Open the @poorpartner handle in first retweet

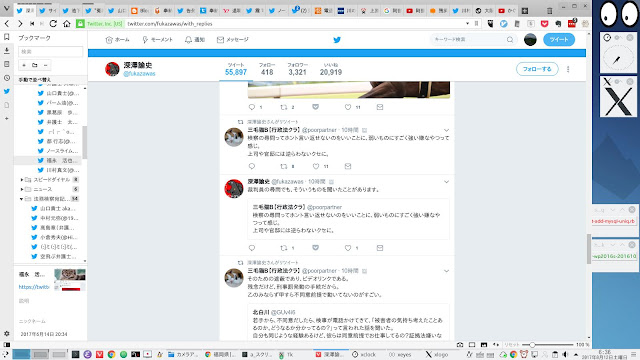coord(320,130)
